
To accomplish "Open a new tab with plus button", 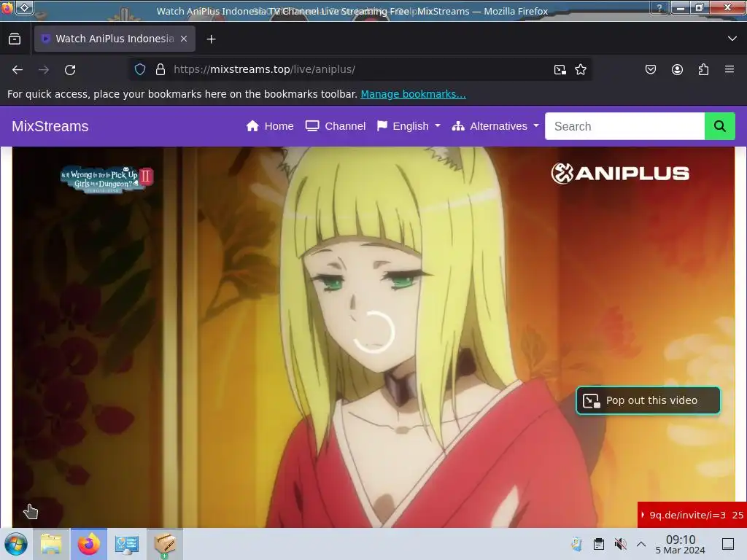I will point(211,39).
